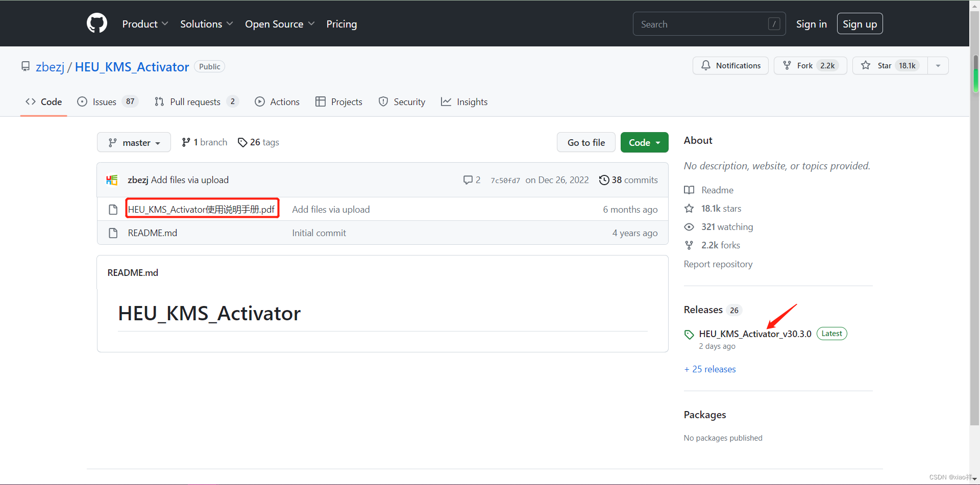Click the fork icon in Fork button
This screenshot has width=980, height=485.
coord(787,65)
